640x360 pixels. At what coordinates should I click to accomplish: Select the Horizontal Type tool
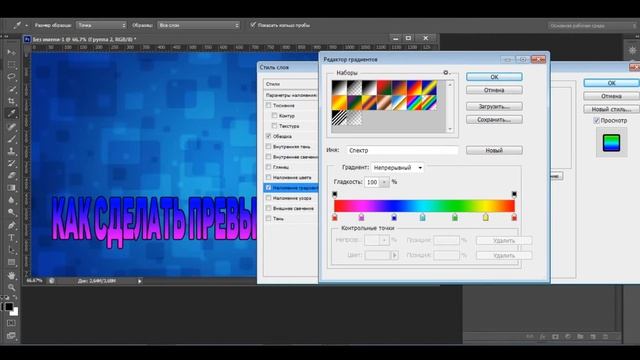pos(11,238)
